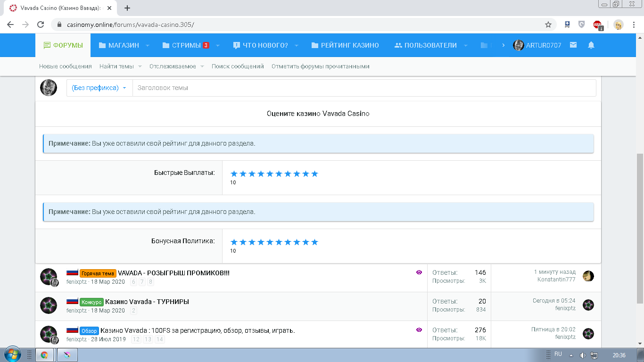Toggle watch eye icon on 100FS review thread
The image size is (644, 362).
coord(419,330)
